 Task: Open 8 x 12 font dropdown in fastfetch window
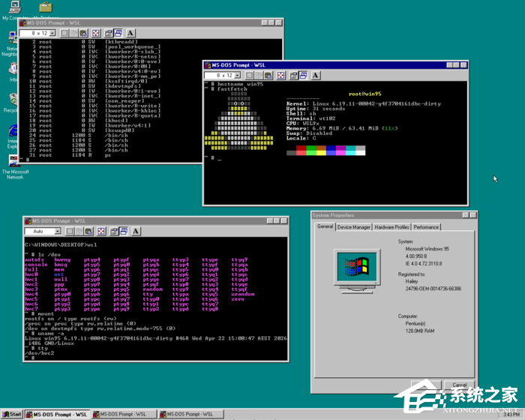coord(238,75)
